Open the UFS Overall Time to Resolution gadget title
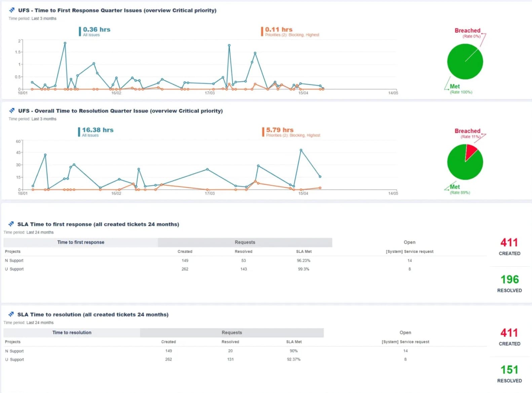The height and width of the screenshot is (393, 532). tap(120, 111)
